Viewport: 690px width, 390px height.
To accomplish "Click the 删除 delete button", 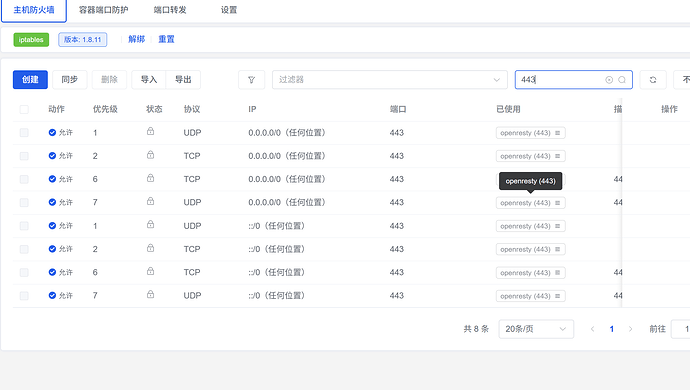I will [x=109, y=80].
